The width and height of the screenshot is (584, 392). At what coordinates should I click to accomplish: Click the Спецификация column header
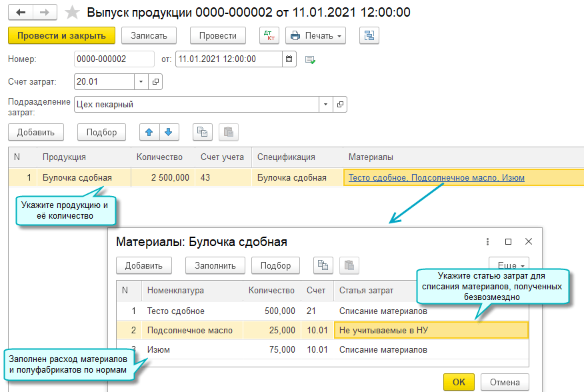pos(297,157)
